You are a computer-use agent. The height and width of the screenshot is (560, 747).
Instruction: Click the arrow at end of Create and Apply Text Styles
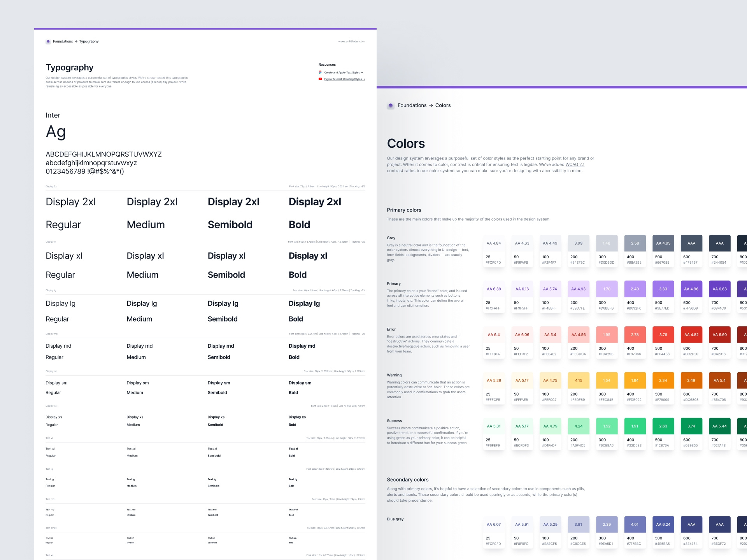(361, 72)
